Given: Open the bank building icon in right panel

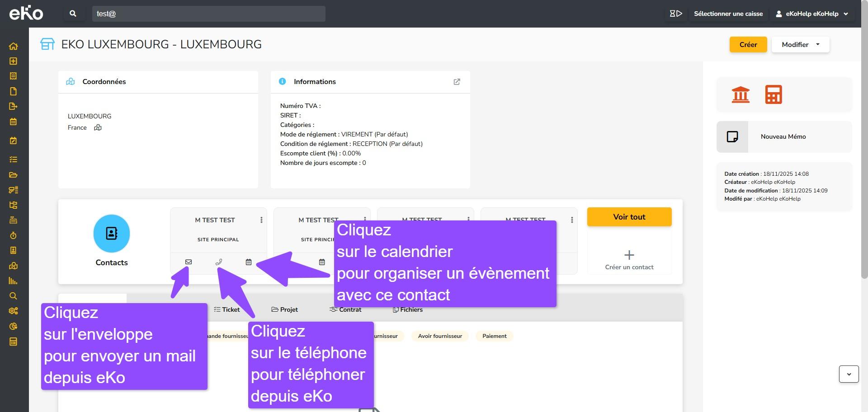Looking at the screenshot, I should coord(741,94).
